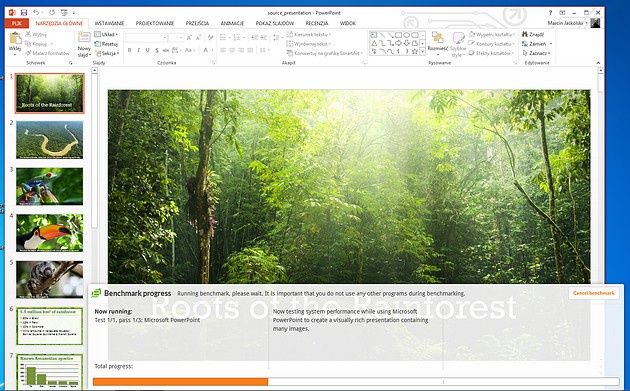Click the Save icon in quick access toolbar

[x=24, y=13]
